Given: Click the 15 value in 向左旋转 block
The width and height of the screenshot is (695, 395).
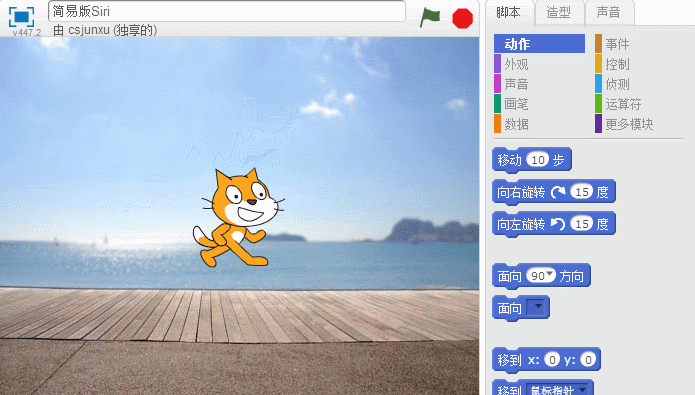Looking at the screenshot, I should tap(582, 224).
